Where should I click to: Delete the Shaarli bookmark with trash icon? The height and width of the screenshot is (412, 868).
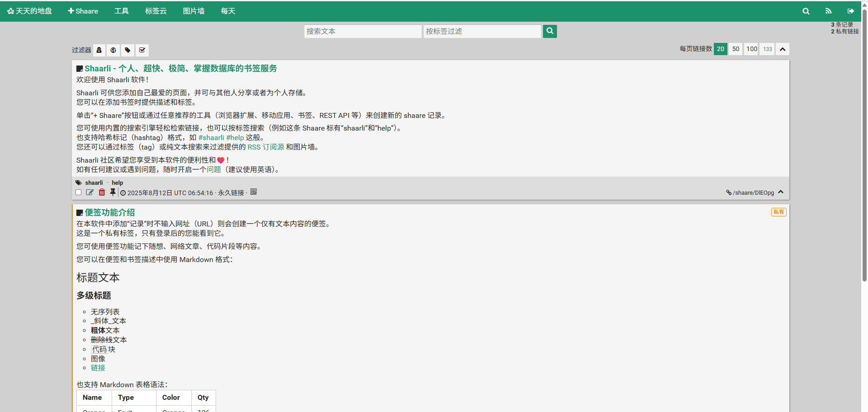pos(102,192)
